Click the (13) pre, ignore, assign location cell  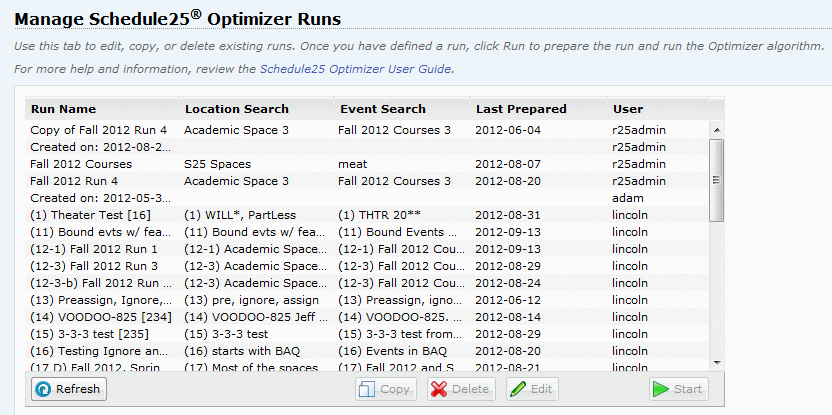click(x=252, y=300)
